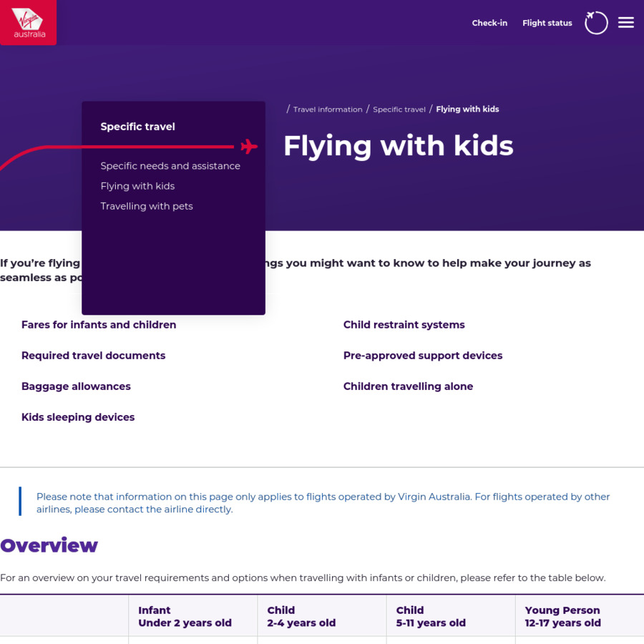The width and height of the screenshot is (644, 644).
Task: Open Required travel documents link
Action: [x=93, y=356]
